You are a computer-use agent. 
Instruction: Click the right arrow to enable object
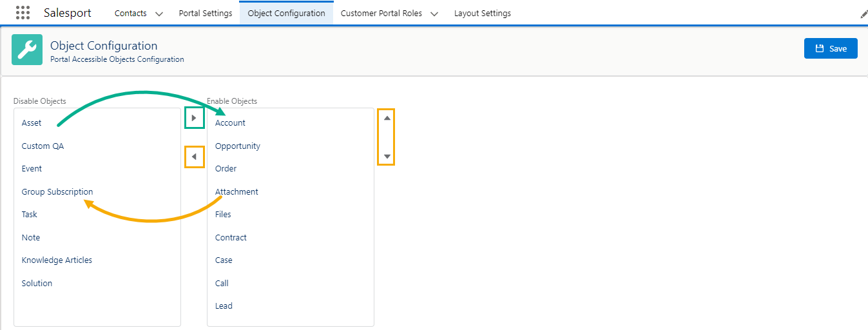click(x=195, y=118)
